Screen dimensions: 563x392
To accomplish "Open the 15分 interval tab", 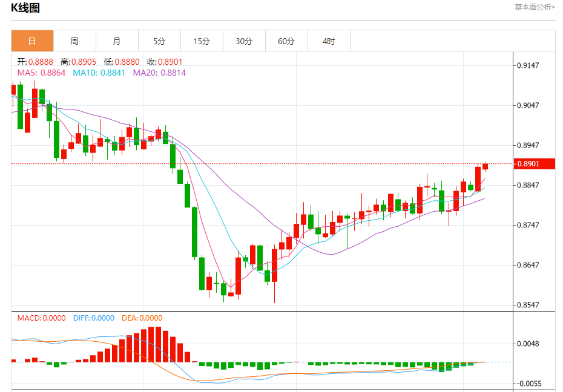I will click(202, 41).
